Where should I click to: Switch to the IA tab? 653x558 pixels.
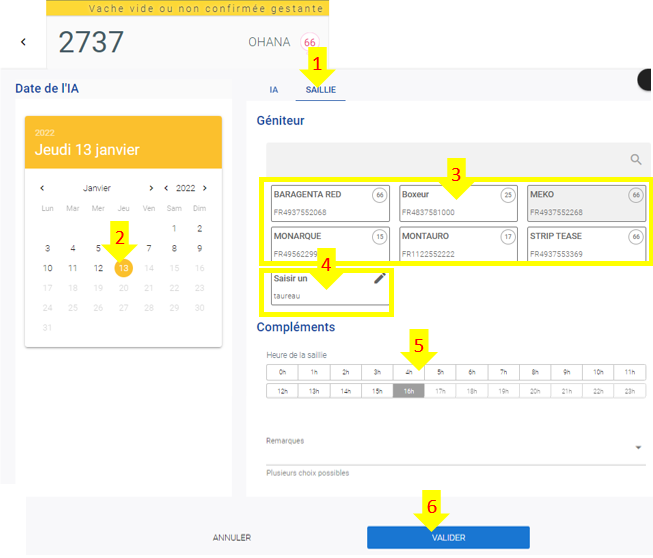pos(273,90)
